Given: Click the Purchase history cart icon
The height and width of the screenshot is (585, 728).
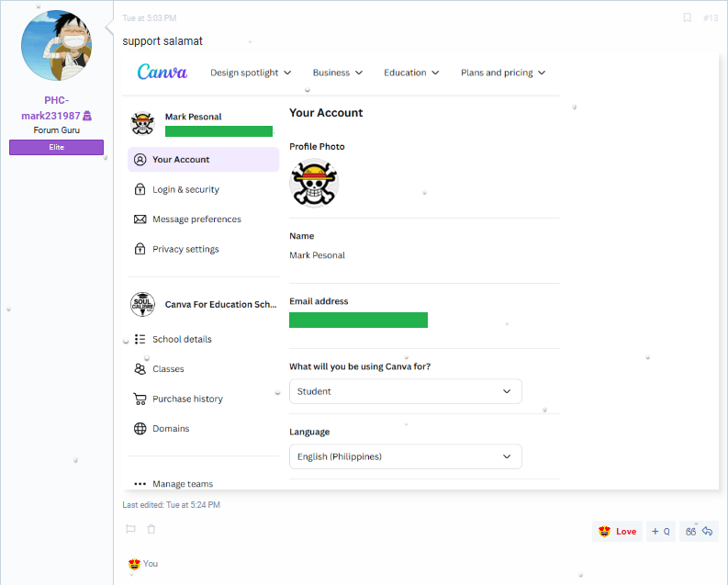Looking at the screenshot, I should tap(140, 399).
